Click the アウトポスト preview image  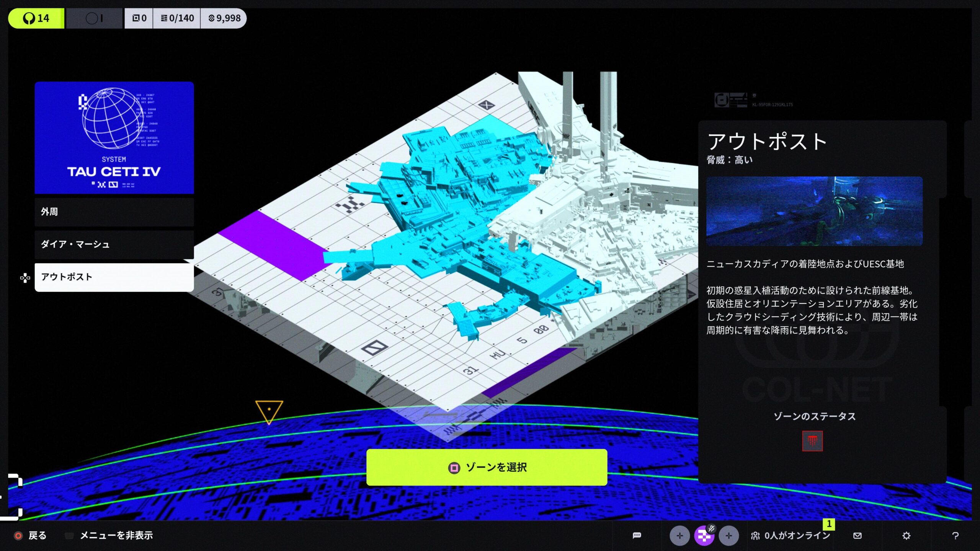click(x=814, y=211)
